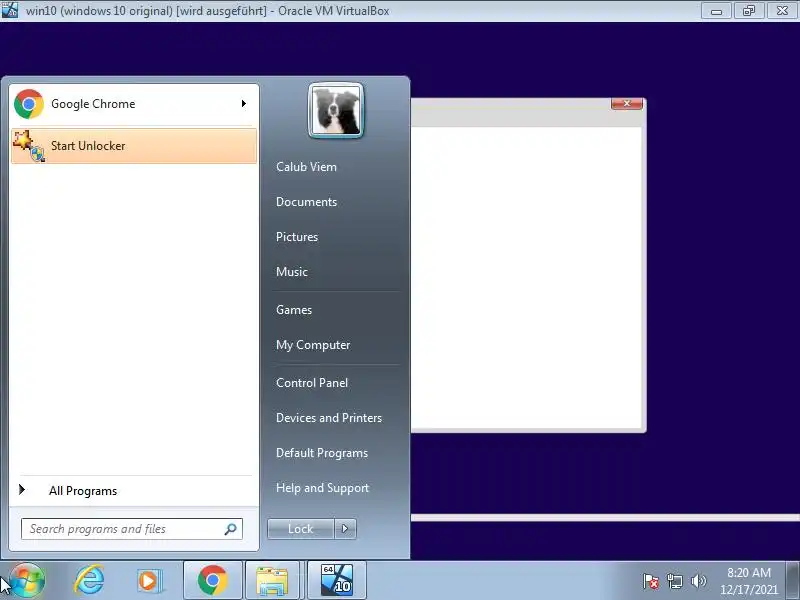The image size is (800, 600).
Task: Open Devices and Printers
Action: (x=329, y=418)
